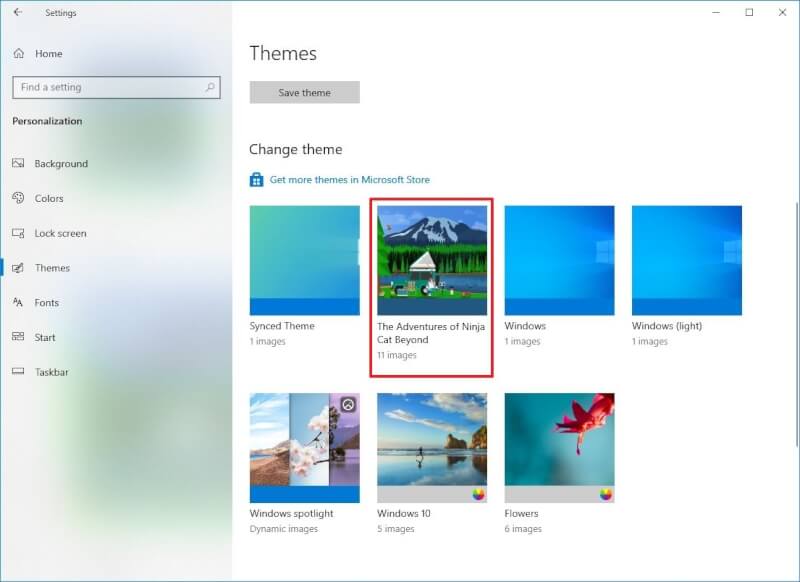The height and width of the screenshot is (582, 800).
Task: Maximize the Settings window
Action: pyautogui.click(x=749, y=12)
